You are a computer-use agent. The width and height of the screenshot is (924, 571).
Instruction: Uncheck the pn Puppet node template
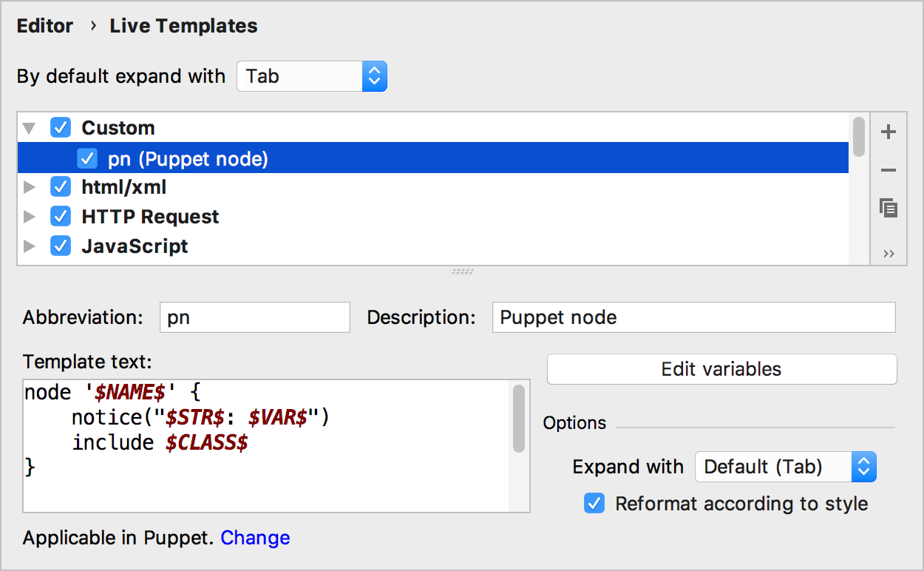tap(87, 158)
